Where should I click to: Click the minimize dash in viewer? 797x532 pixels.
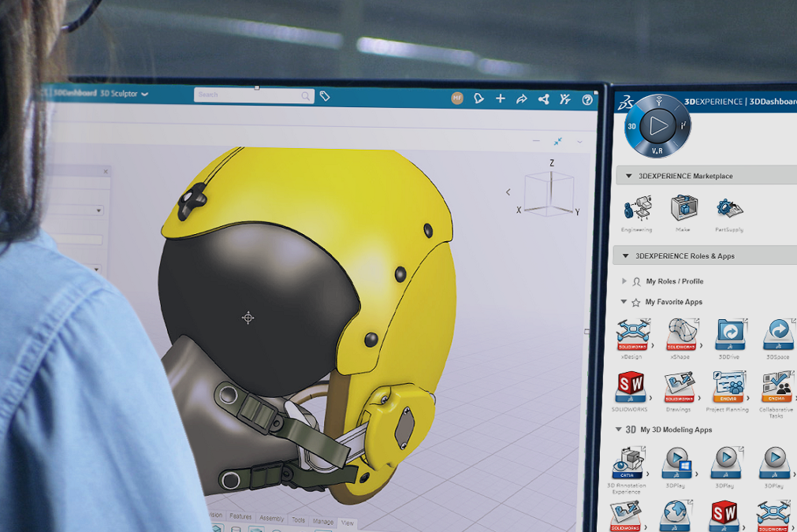[x=536, y=141]
